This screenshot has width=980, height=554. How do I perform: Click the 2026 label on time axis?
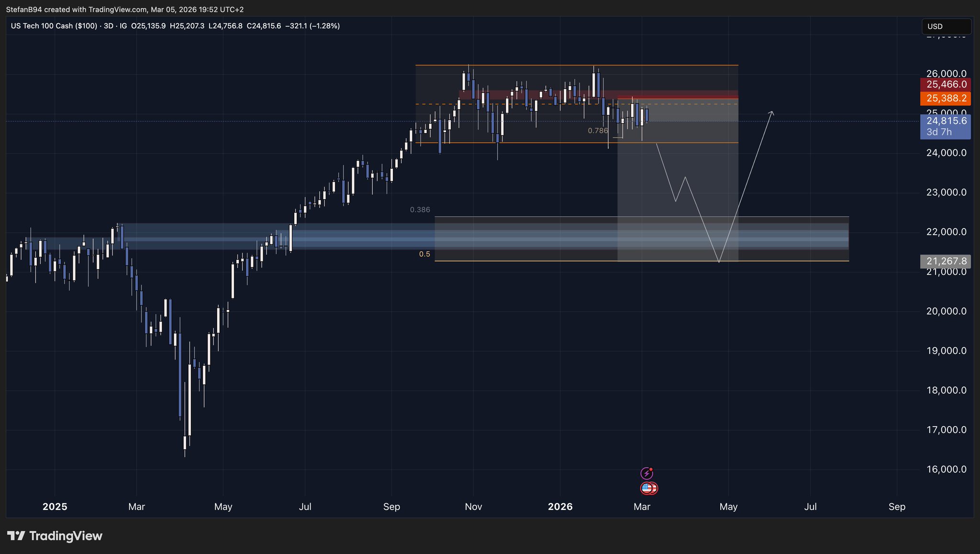(560, 507)
